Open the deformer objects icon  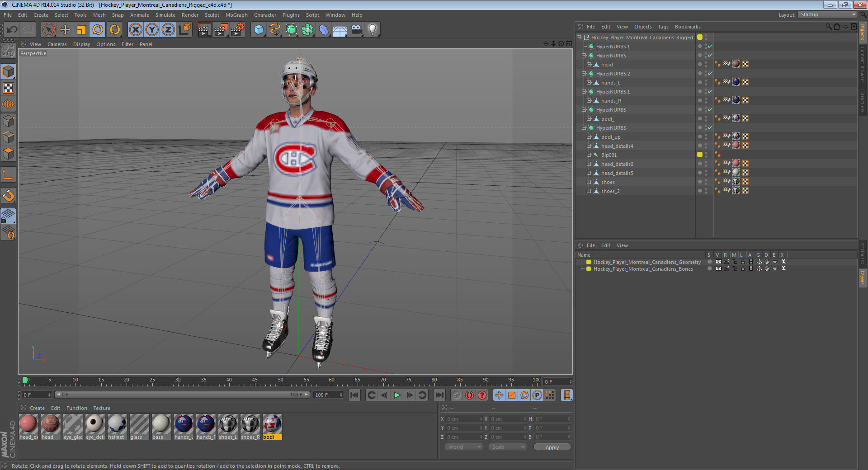(324, 30)
